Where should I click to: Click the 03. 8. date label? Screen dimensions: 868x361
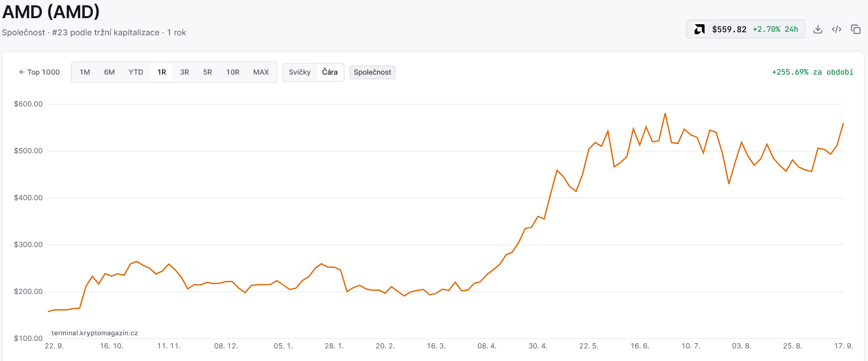coord(741,346)
